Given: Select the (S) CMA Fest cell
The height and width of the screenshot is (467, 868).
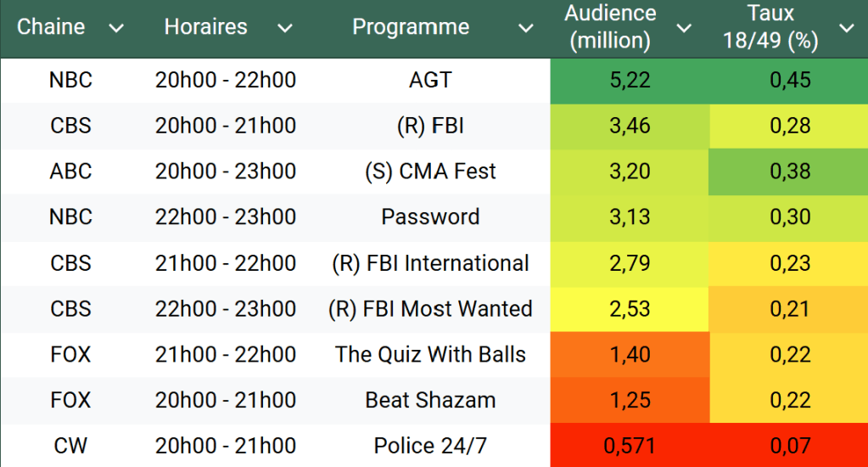Looking at the screenshot, I should click(430, 172).
